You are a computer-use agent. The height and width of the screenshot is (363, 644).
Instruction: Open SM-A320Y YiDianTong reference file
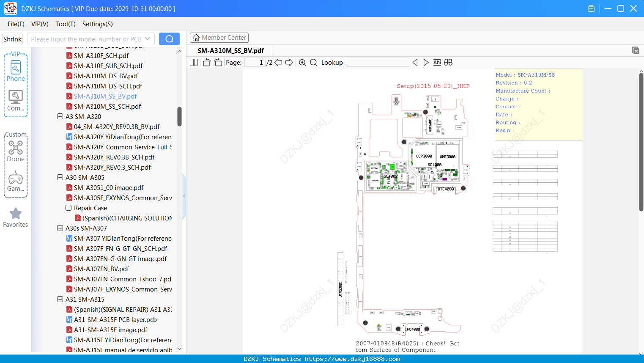tap(123, 137)
